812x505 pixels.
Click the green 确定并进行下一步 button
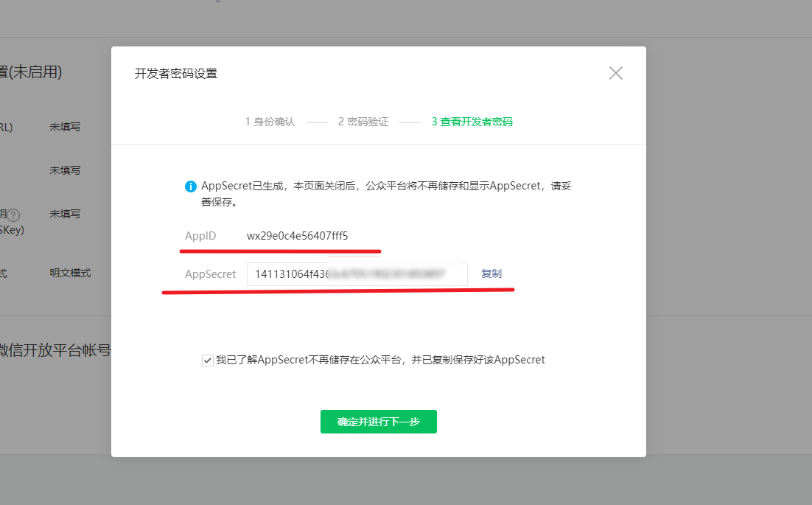pyautogui.click(x=379, y=422)
